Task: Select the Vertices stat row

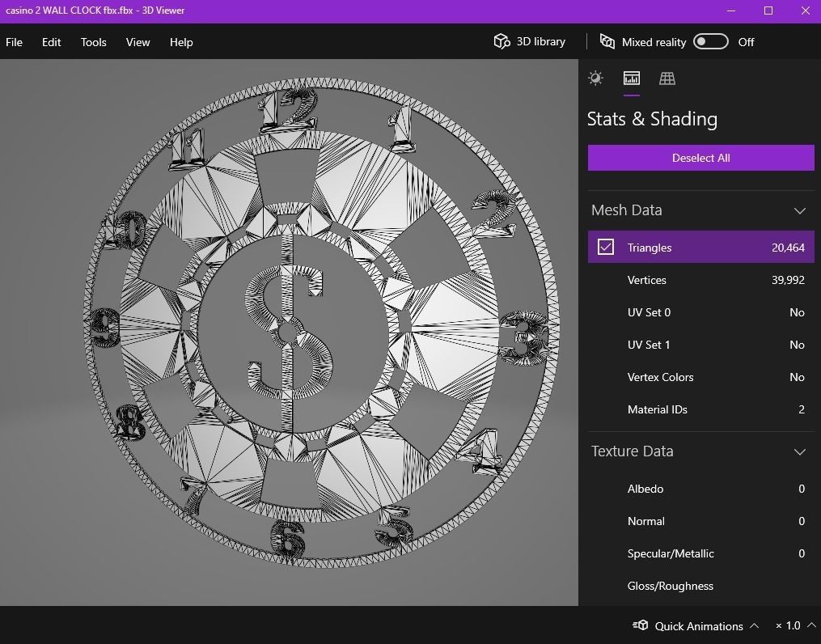Action: (700, 280)
